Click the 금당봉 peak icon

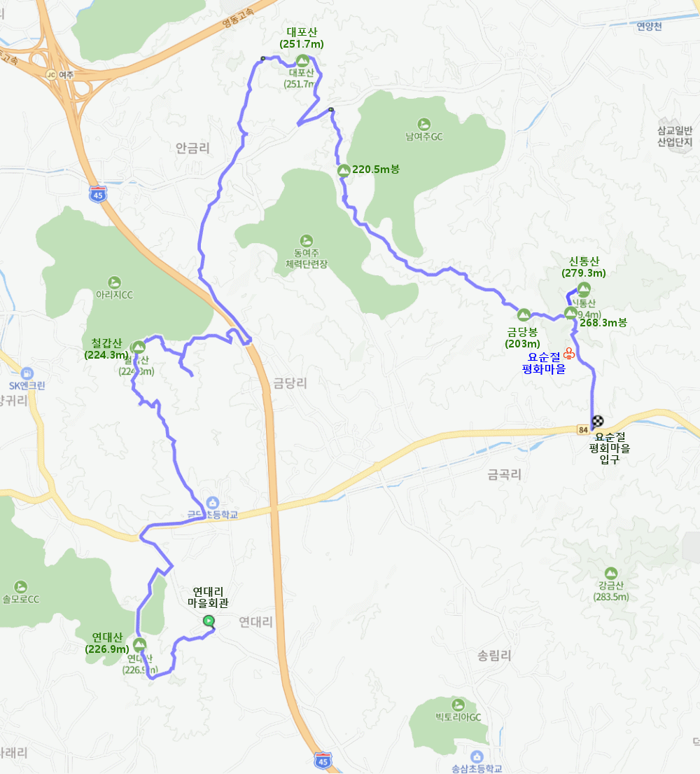click(x=524, y=315)
